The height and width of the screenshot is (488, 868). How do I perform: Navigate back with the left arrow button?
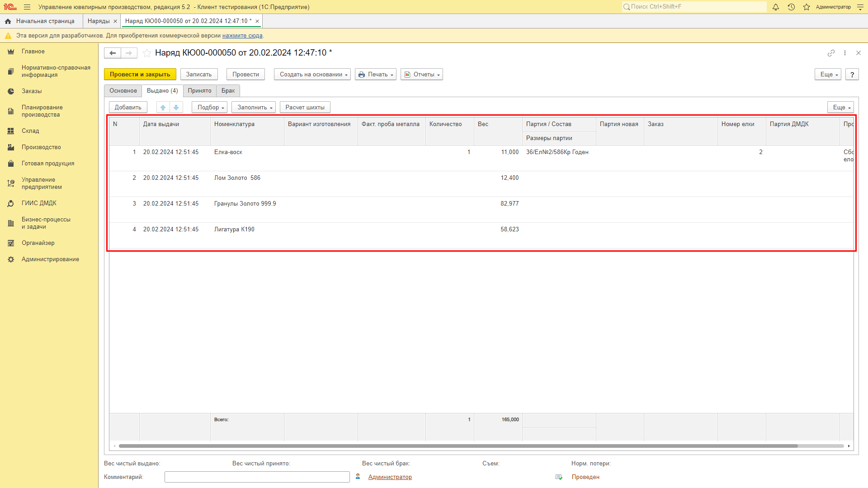click(113, 53)
